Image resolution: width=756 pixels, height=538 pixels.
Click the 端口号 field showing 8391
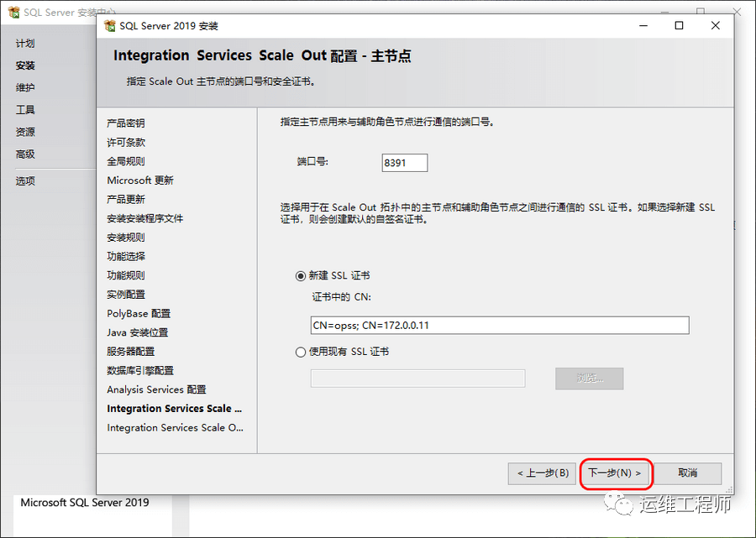tap(405, 163)
